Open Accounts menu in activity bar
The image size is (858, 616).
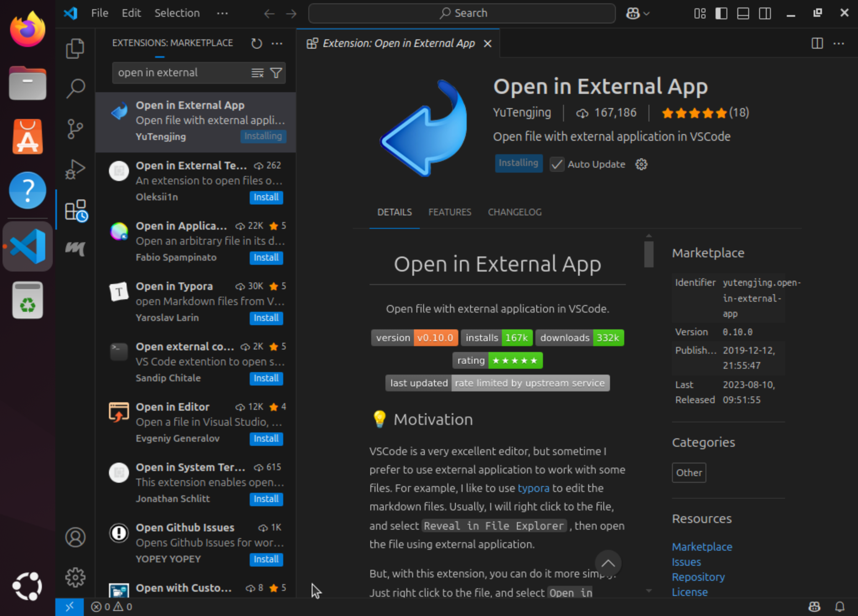(x=75, y=537)
